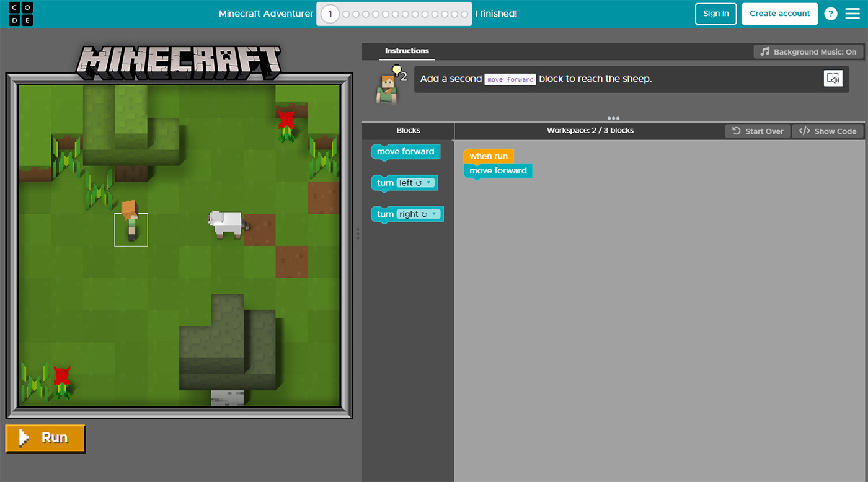The width and height of the screenshot is (868, 482).
Task: Open the help question mark icon
Action: pyautogui.click(x=831, y=13)
